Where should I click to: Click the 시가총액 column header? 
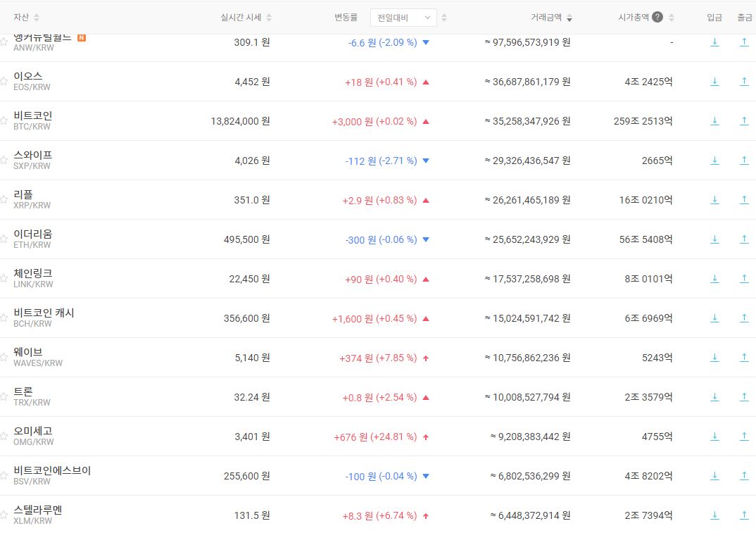point(634,18)
